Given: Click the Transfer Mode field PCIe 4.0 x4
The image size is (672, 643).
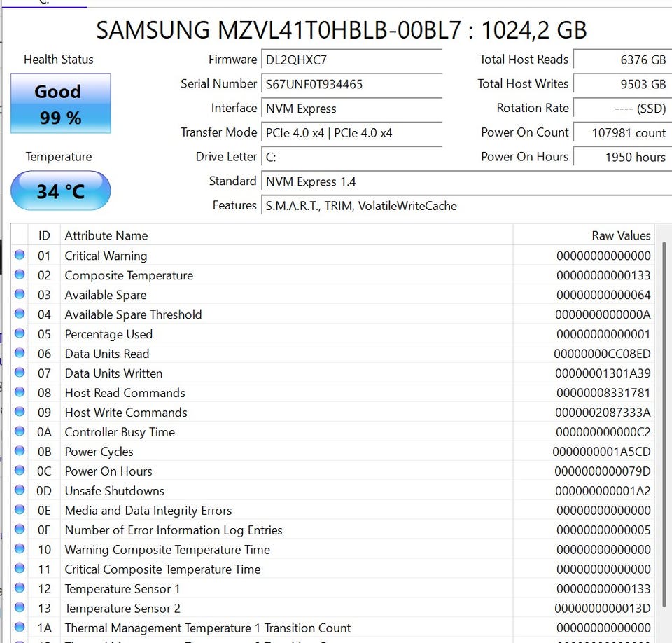Looking at the screenshot, I should [351, 133].
